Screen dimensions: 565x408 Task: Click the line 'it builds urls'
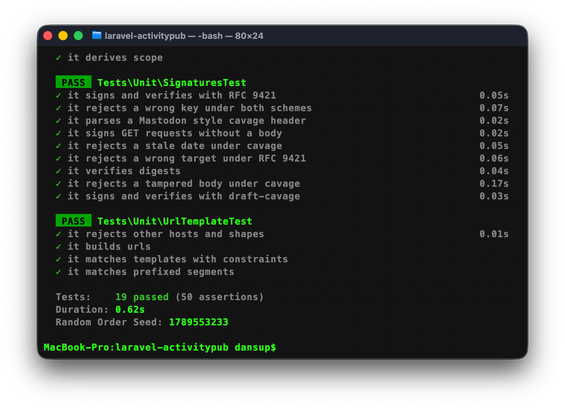[109, 247]
